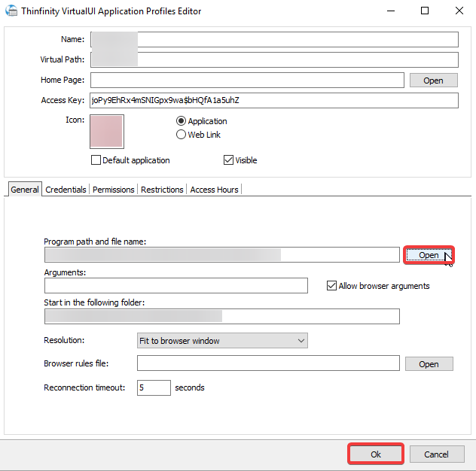The height and width of the screenshot is (471, 476).
Task: Select the Web Link radio button
Action: click(x=181, y=135)
